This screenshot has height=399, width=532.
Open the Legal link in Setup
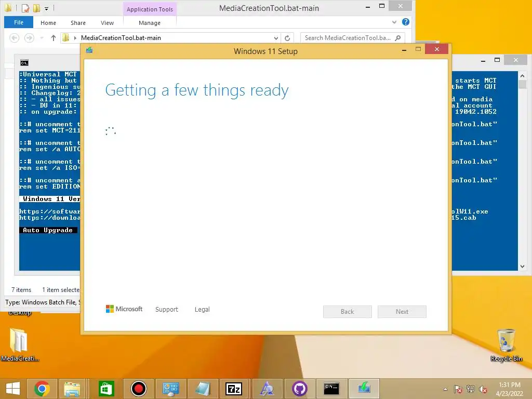[202, 310]
